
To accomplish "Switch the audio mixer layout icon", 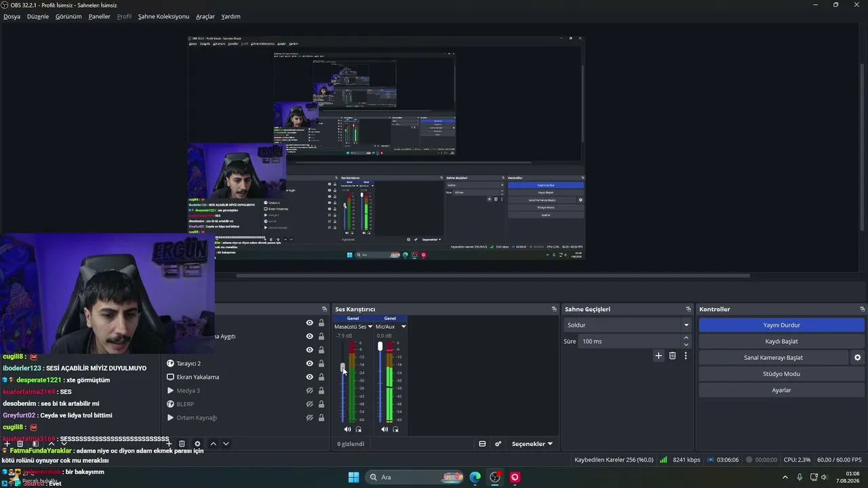I will (x=482, y=444).
